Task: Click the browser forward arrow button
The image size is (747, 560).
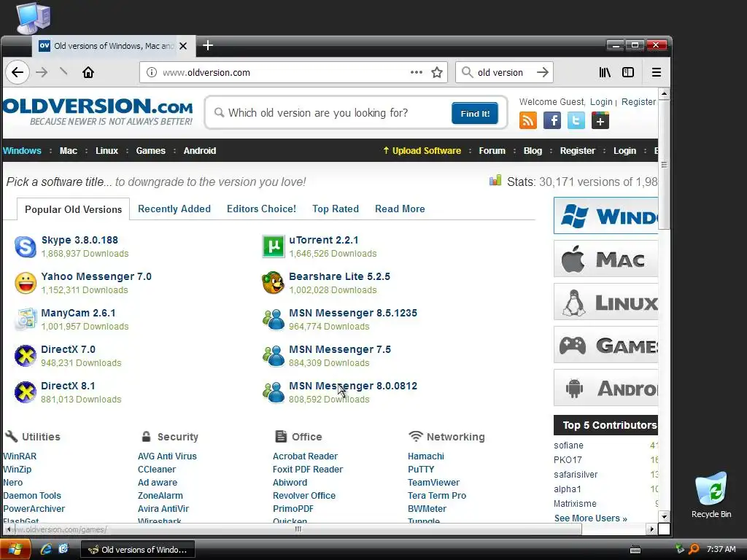Action: point(42,72)
